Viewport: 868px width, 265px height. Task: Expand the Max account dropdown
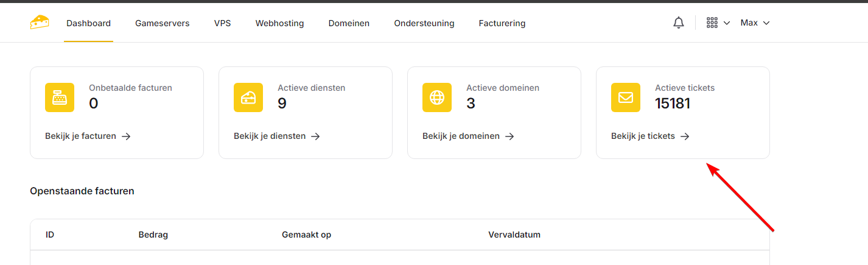tap(755, 23)
